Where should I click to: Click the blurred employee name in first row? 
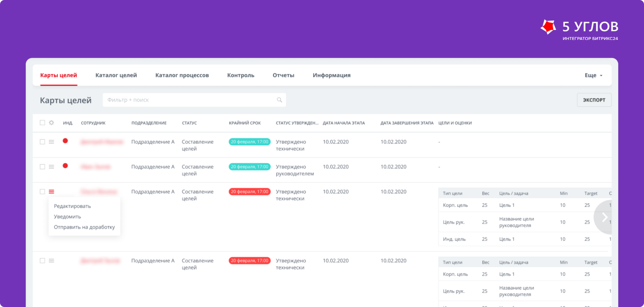click(102, 142)
